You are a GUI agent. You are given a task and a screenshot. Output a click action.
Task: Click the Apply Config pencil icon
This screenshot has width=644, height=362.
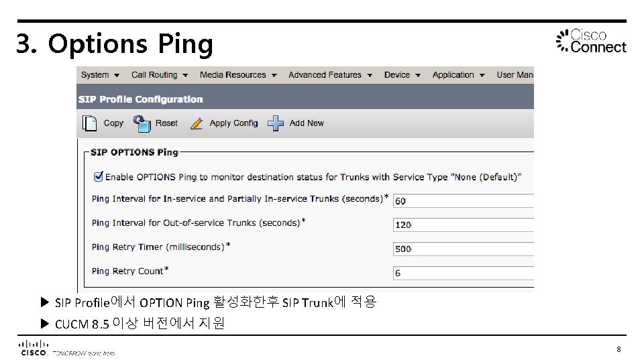[x=197, y=124]
